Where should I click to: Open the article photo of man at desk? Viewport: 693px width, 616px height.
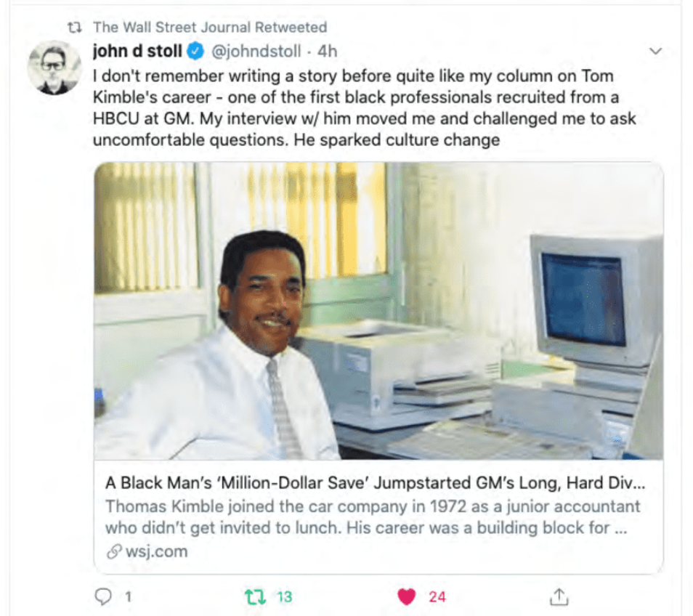click(378, 311)
